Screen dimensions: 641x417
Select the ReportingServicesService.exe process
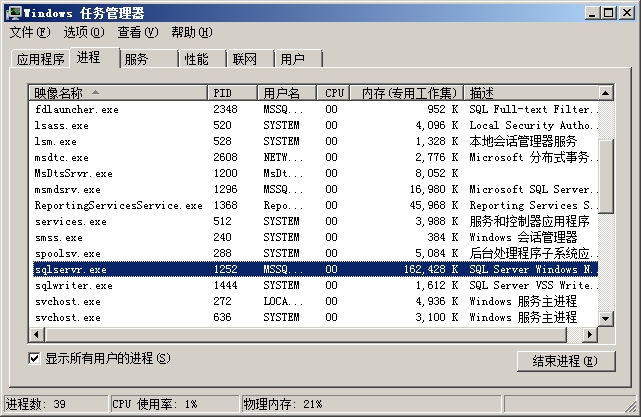[x=314, y=205]
